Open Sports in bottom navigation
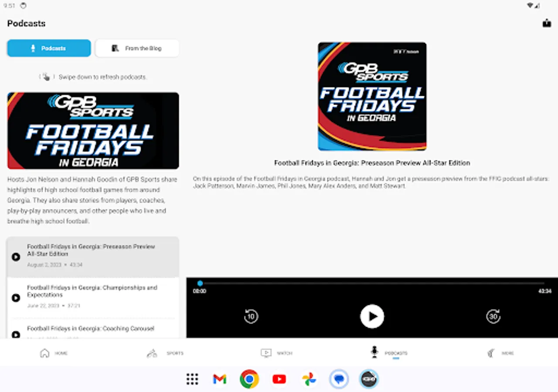 pos(165,353)
